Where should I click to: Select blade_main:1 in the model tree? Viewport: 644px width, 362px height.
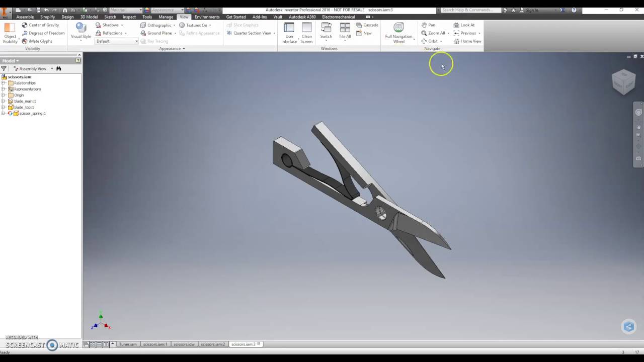[25, 101]
